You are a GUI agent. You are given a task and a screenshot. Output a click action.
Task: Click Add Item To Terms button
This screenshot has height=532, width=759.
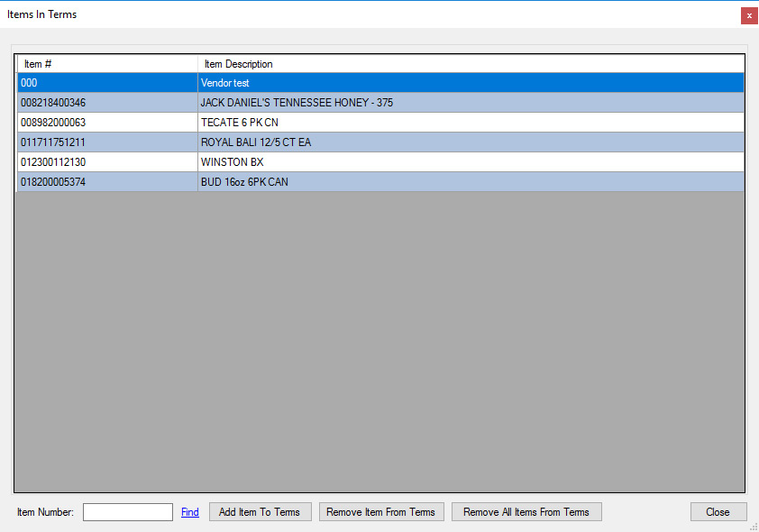click(260, 512)
